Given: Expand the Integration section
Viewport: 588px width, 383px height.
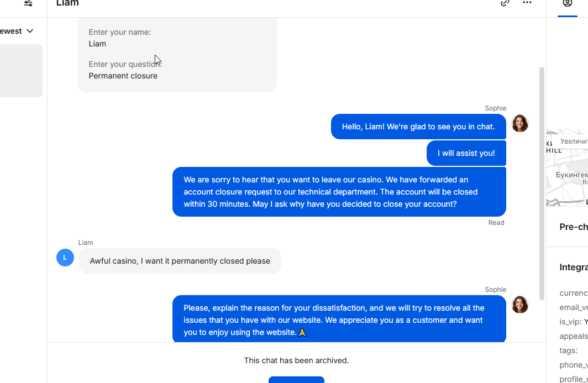Looking at the screenshot, I should 574,267.
